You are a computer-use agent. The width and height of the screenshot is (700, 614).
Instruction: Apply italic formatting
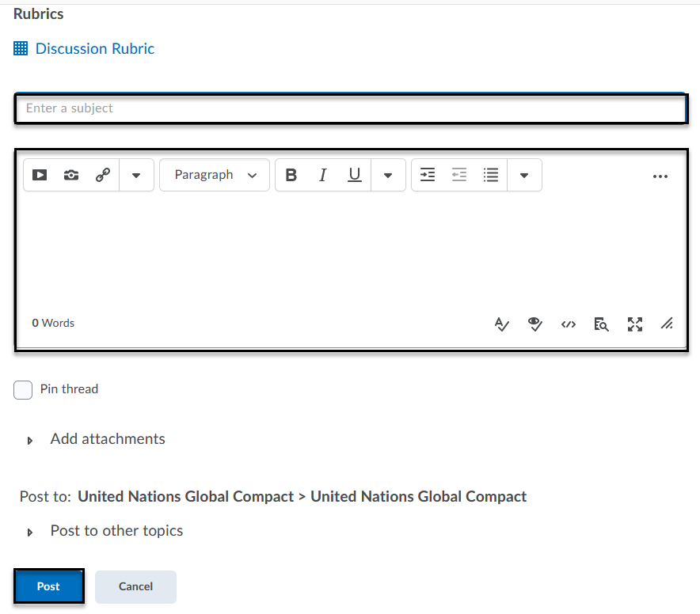tap(323, 175)
